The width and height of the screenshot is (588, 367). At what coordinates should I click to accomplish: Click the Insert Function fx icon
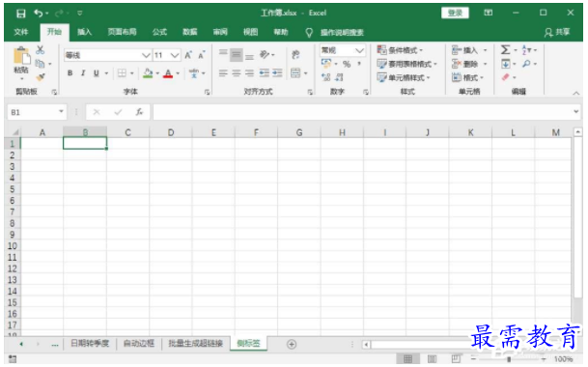(x=139, y=112)
